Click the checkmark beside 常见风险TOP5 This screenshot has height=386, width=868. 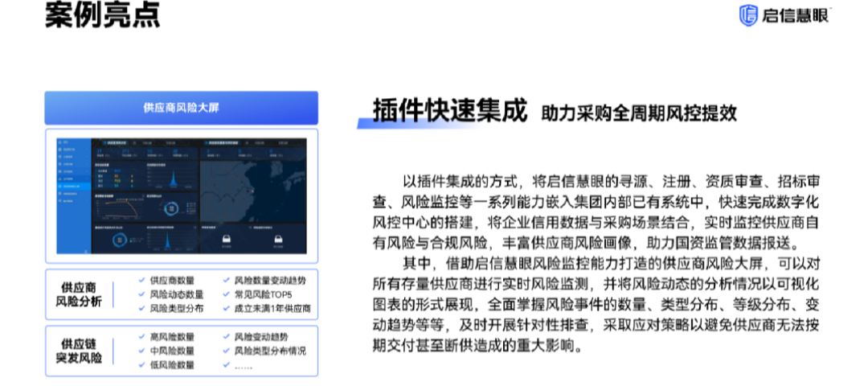click(x=227, y=294)
